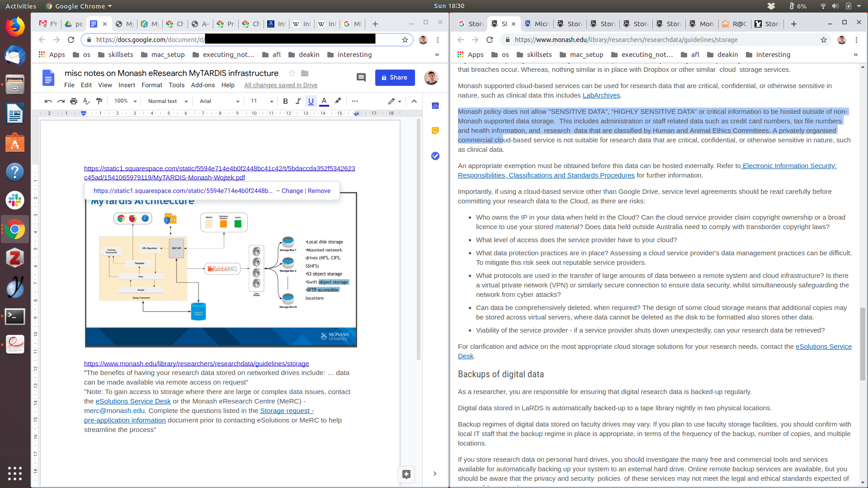Open the text color picker
The width and height of the screenshot is (868, 488).
[324, 101]
